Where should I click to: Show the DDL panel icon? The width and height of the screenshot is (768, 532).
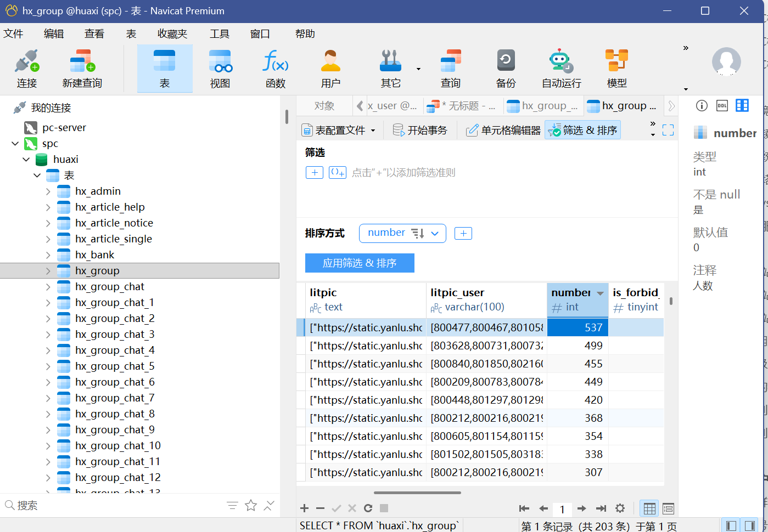click(722, 106)
